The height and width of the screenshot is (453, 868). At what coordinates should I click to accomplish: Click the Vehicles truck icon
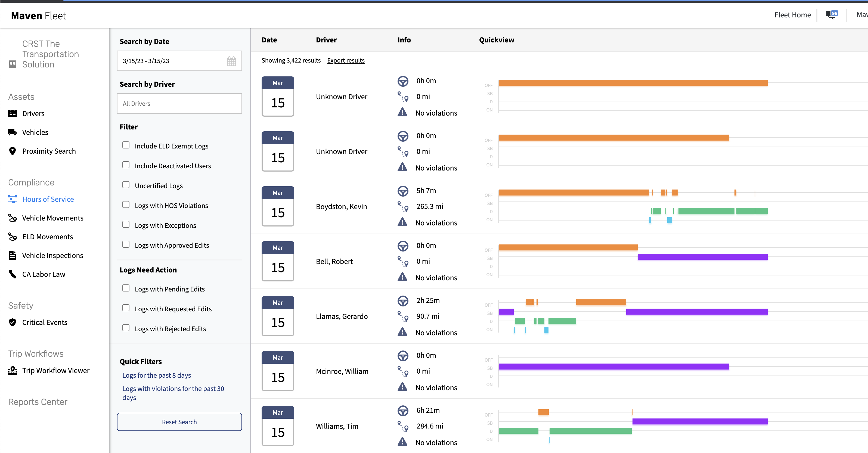tap(13, 132)
